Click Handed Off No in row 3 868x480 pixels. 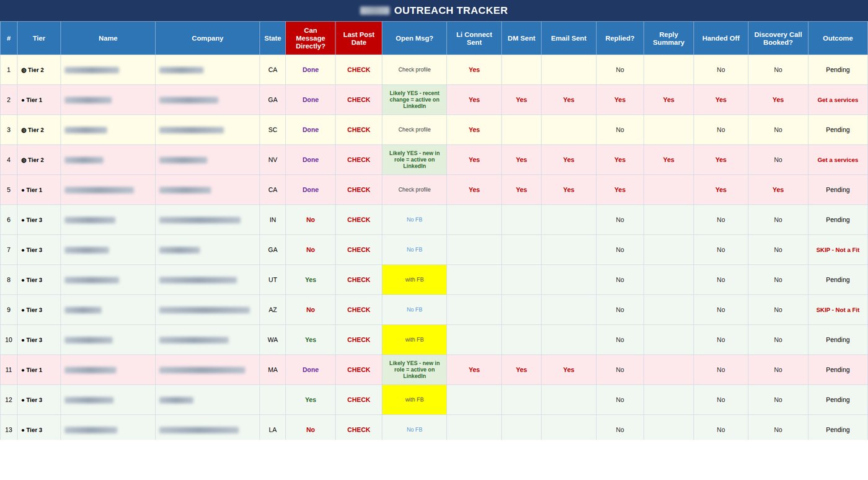point(721,130)
